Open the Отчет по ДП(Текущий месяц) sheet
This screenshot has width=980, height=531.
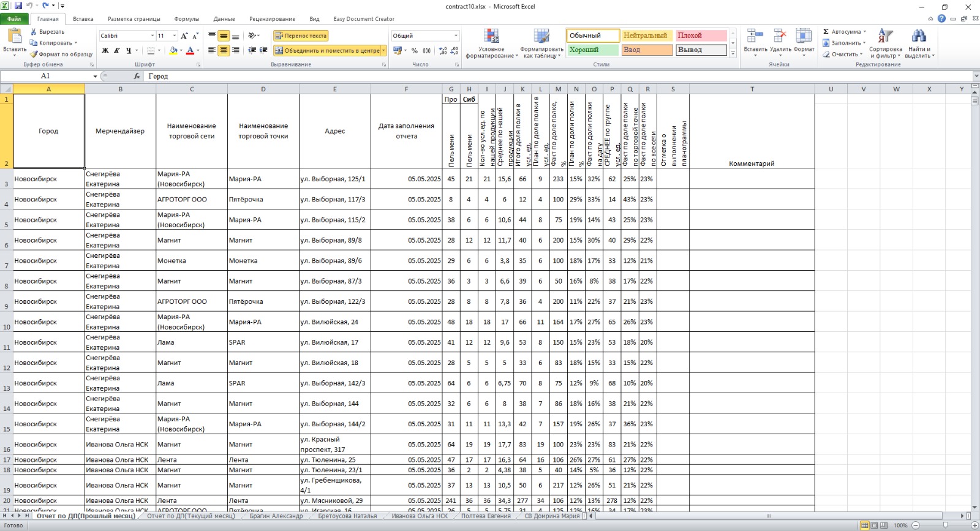[191, 516]
